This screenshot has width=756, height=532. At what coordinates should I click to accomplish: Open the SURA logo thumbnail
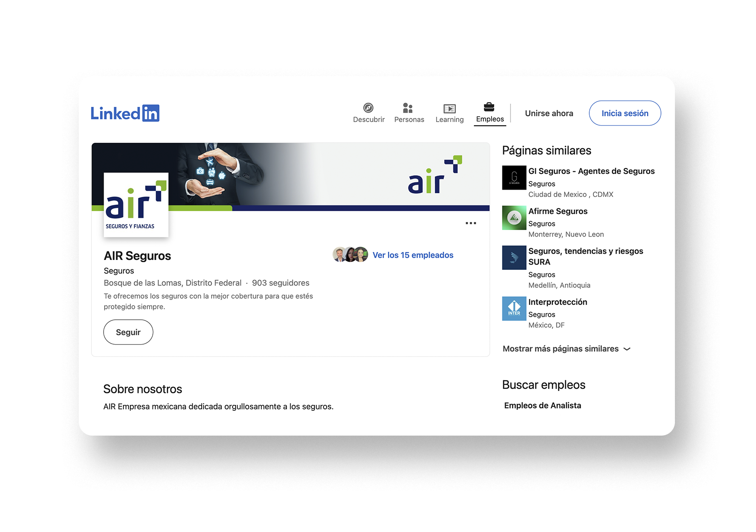514,258
